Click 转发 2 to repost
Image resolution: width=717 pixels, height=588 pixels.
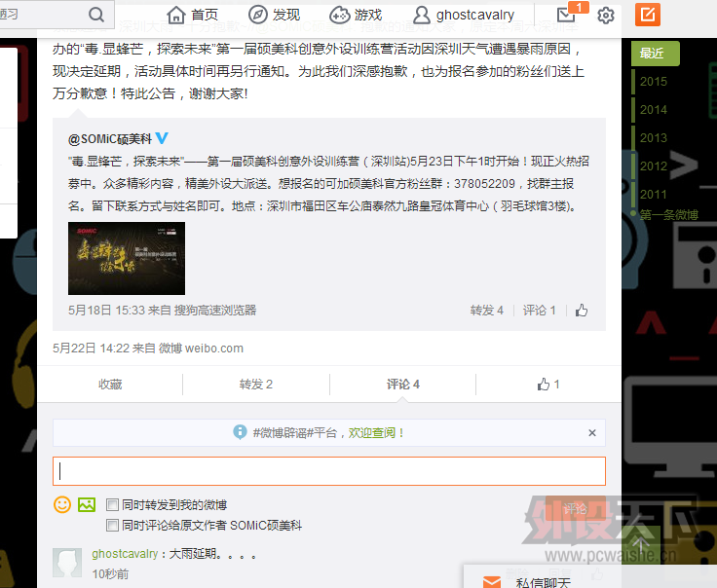click(255, 385)
